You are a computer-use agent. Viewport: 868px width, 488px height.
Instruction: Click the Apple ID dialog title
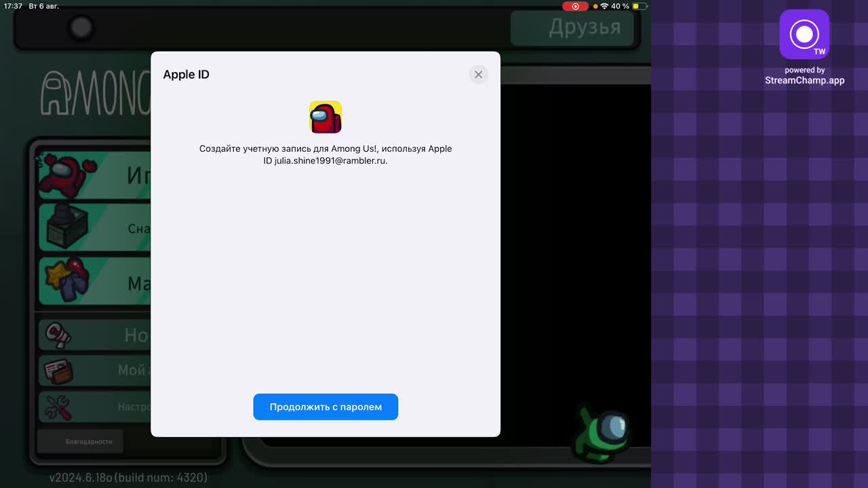coord(186,75)
